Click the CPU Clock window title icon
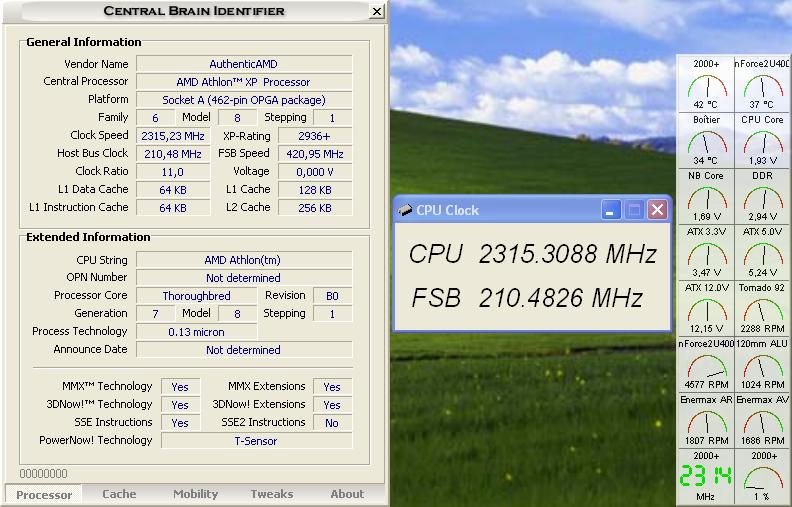The image size is (792, 507). tap(405, 210)
